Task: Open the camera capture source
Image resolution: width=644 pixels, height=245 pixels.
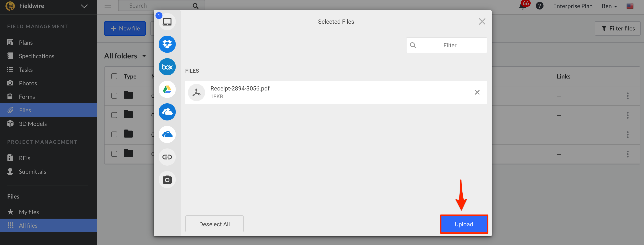Action: 167,179
